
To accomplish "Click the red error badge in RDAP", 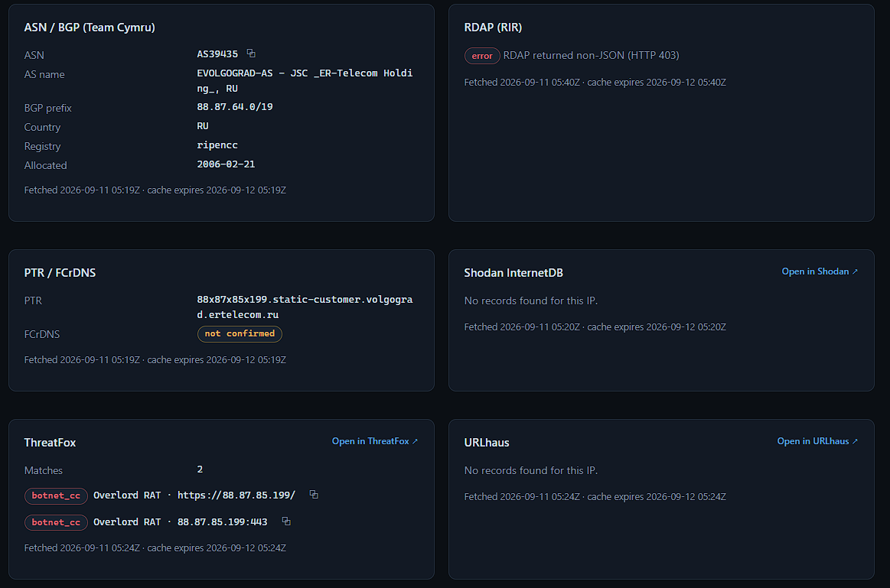I will click(x=482, y=56).
